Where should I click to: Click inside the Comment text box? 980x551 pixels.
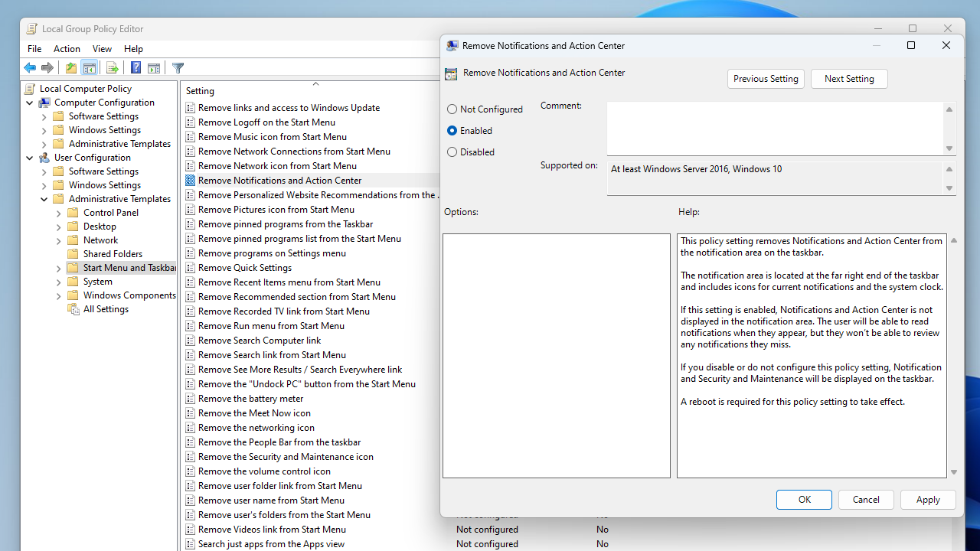pyautogui.click(x=775, y=129)
